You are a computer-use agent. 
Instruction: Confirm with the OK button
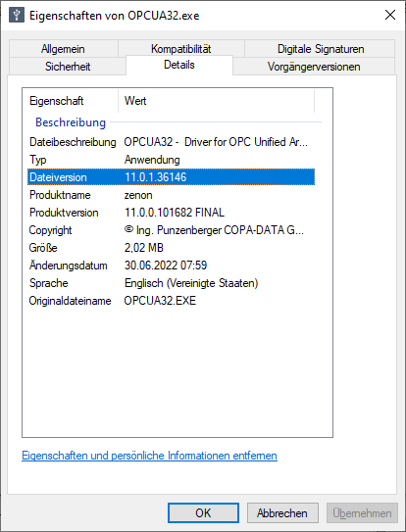(x=203, y=513)
